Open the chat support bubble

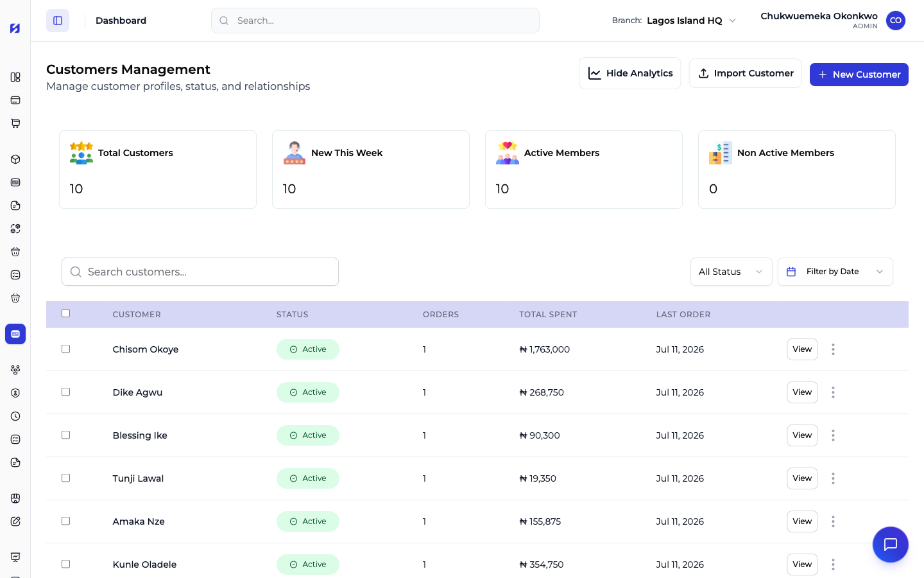[x=890, y=545]
